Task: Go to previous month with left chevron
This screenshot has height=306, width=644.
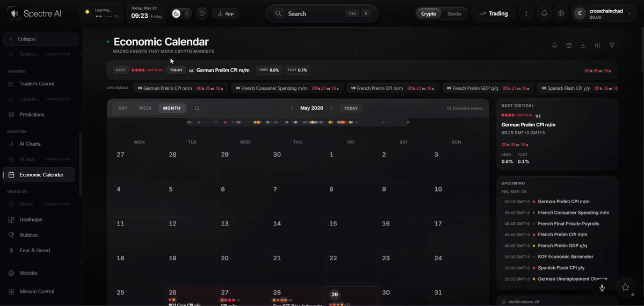Action: coord(292,108)
